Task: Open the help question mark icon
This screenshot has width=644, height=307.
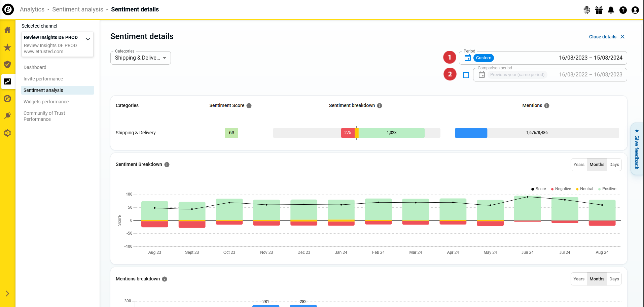Action: 623,10
